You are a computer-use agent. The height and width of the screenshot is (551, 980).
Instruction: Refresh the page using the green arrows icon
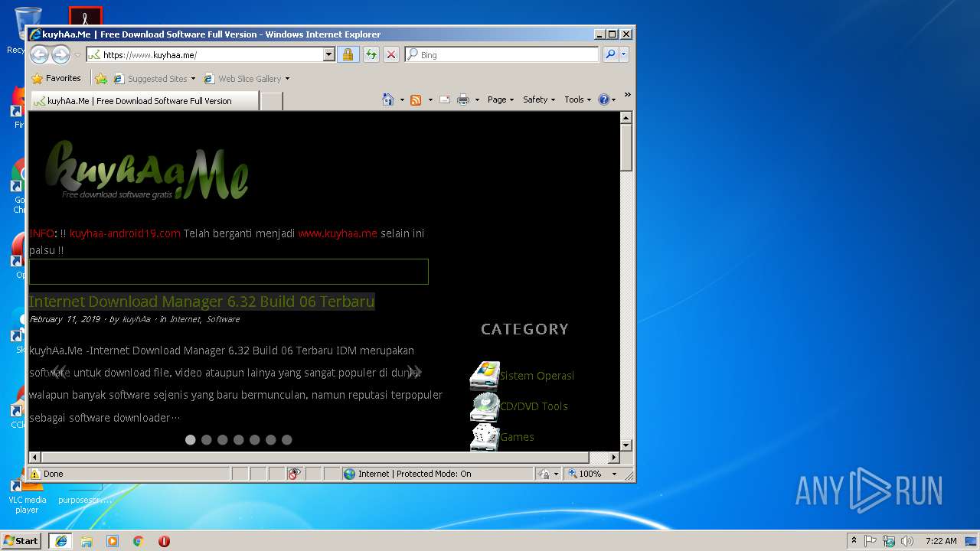pyautogui.click(x=371, y=54)
